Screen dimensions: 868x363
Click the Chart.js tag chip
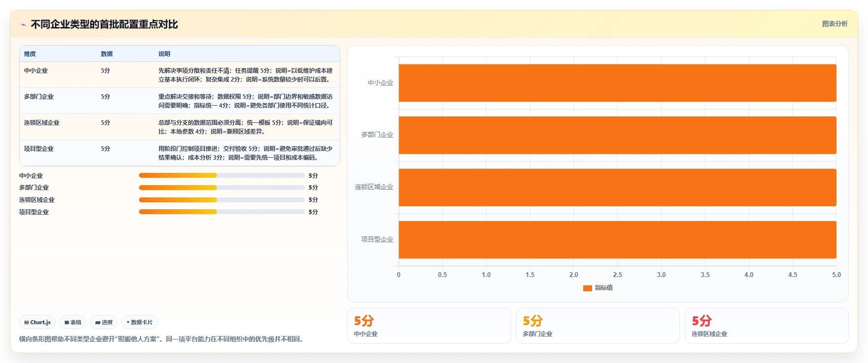(37, 322)
